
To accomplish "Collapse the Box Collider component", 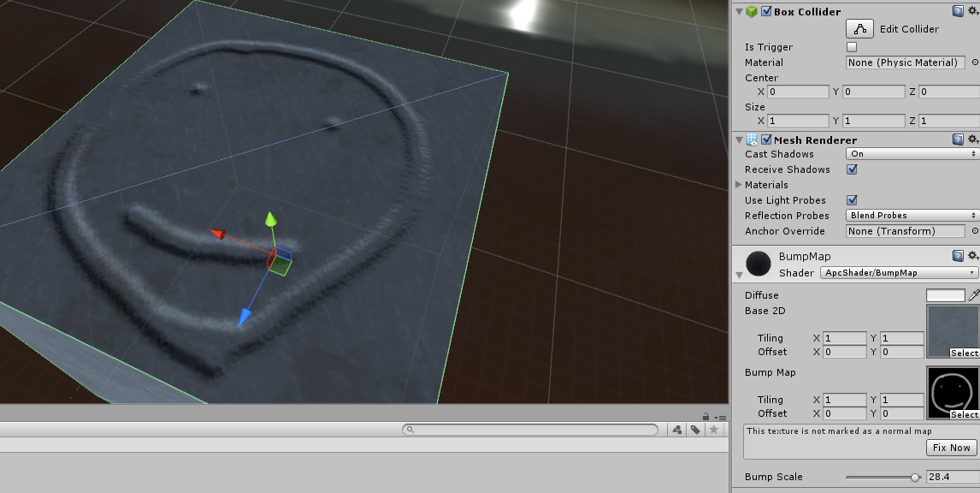I will click(x=740, y=11).
